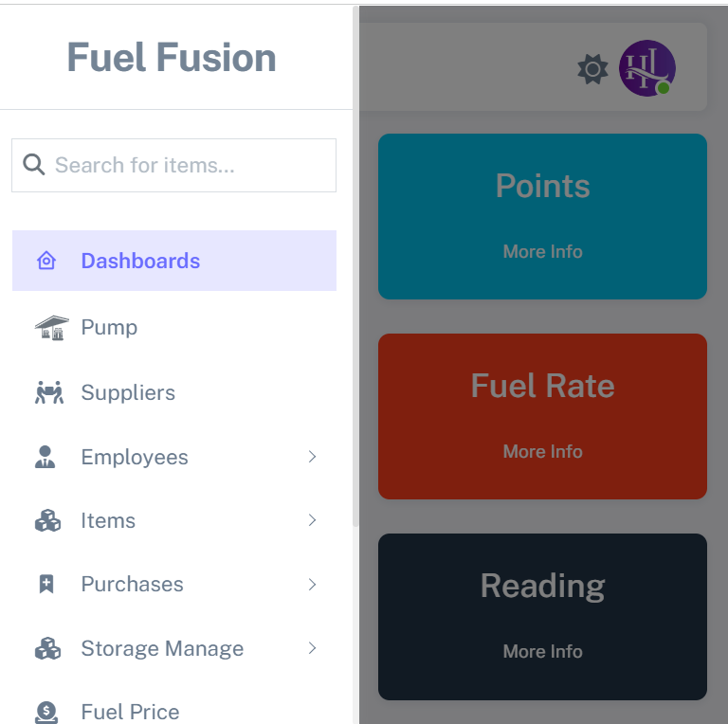This screenshot has width=728, height=724.
Task: Click the Suppliers handshake icon
Action: (x=48, y=393)
